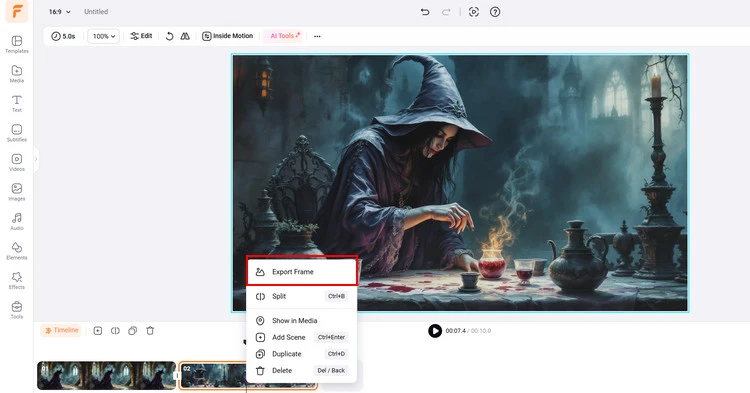Viewport: 750px width, 393px height.
Task: Open the Tools sidebar panel
Action: point(17,310)
